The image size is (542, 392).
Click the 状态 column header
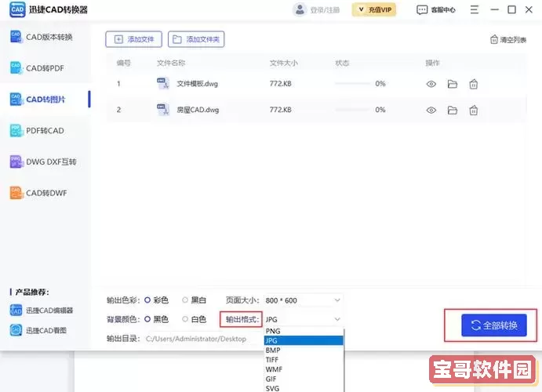[x=342, y=63]
